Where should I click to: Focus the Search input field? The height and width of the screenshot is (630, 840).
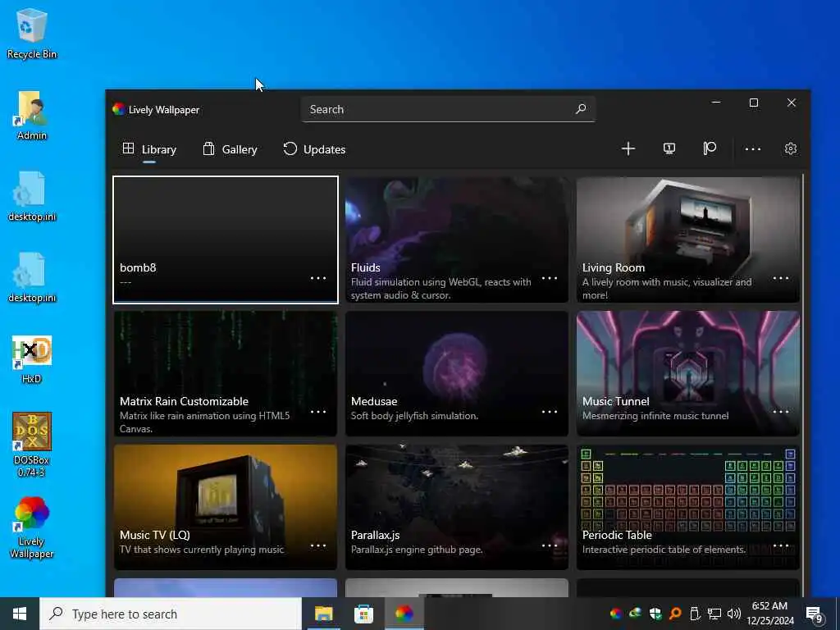(x=448, y=109)
